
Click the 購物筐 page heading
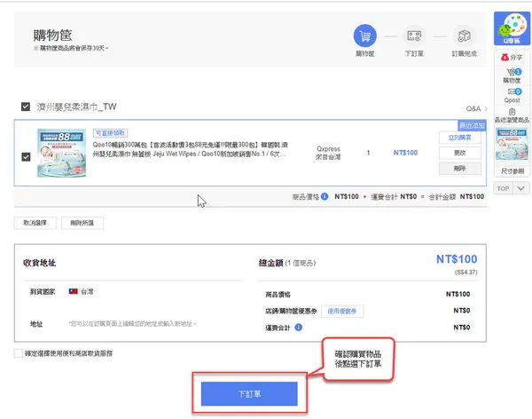point(52,36)
